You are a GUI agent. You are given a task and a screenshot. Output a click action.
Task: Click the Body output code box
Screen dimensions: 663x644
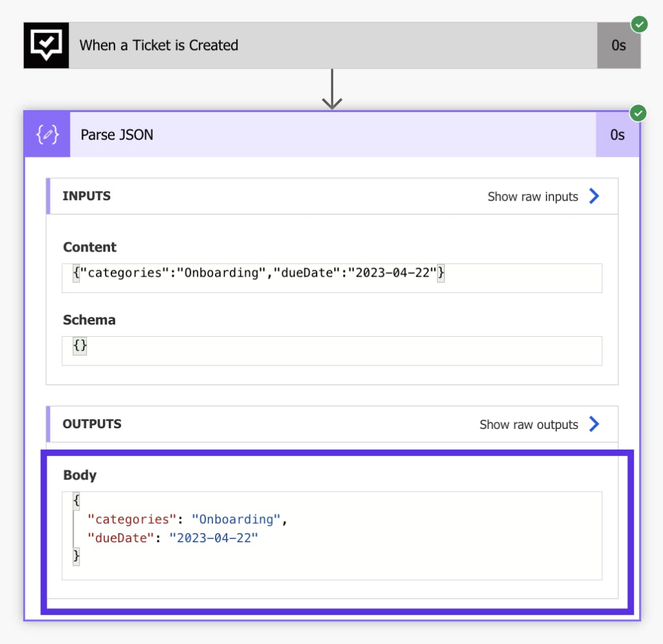coord(331,535)
